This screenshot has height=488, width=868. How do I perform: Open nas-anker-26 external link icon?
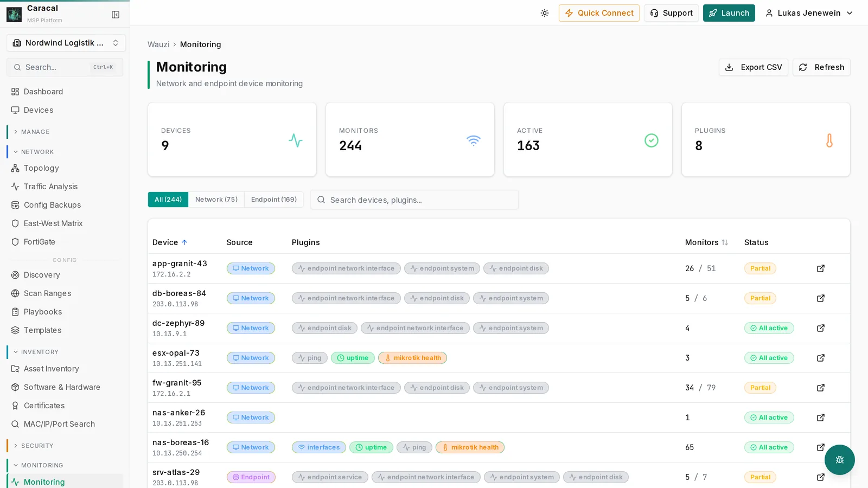(821, 418)
